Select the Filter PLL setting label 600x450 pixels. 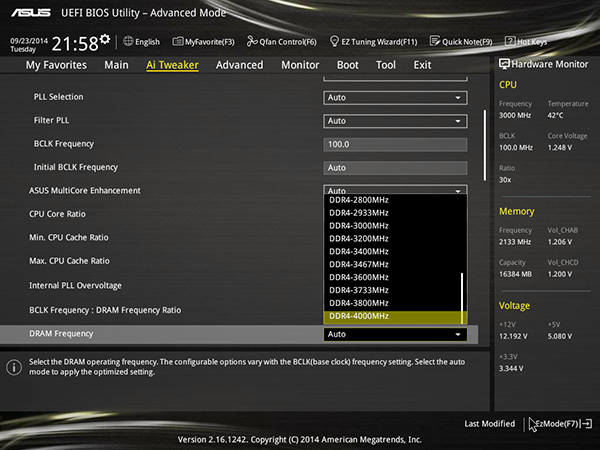click(x=51, y=120)
